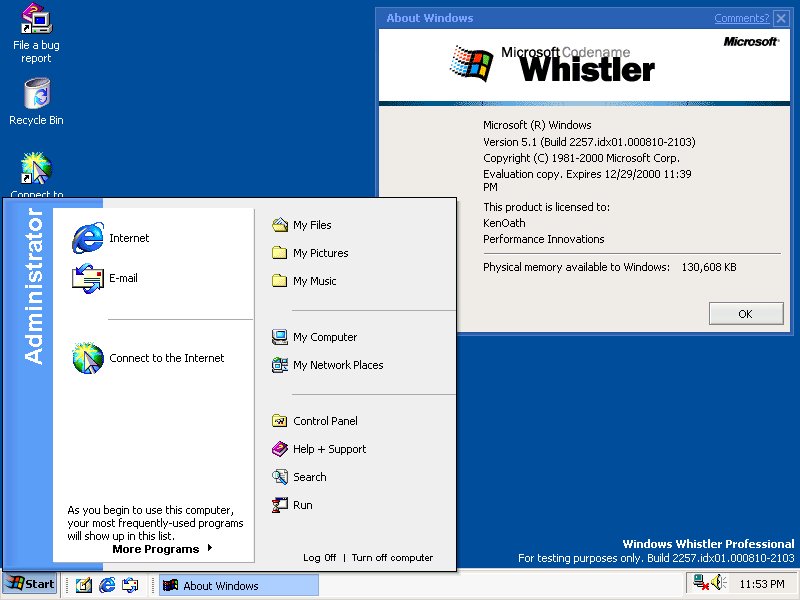This screenshot has width=800, height=600.
Task: Click the My Computer monitor icon
Action: tap(280, 337)
